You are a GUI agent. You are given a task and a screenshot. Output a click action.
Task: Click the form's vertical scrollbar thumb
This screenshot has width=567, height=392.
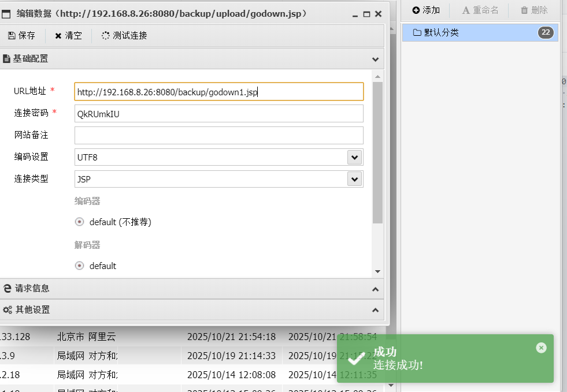point(377,153)
